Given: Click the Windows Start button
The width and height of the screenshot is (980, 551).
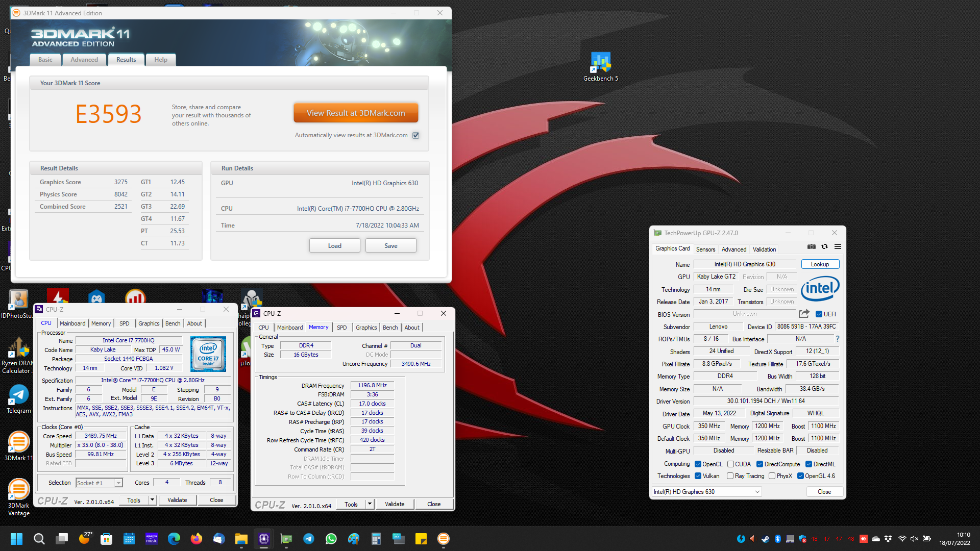Looking at the screenshot, I should click(x=16, y=539).
